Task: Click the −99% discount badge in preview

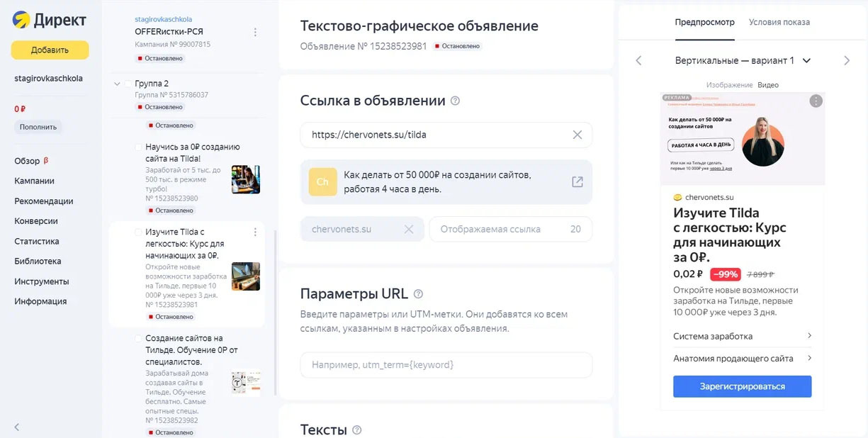Action: point(725,274)
